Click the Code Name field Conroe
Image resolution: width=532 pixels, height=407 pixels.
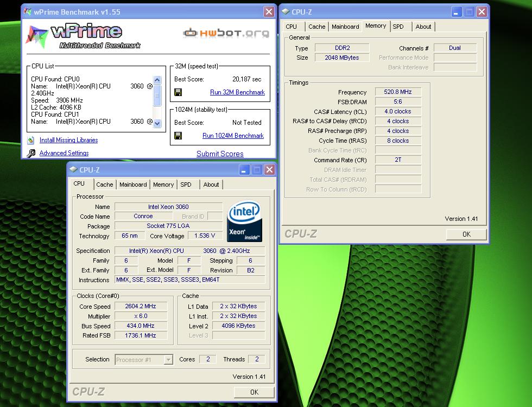[143, 216]
